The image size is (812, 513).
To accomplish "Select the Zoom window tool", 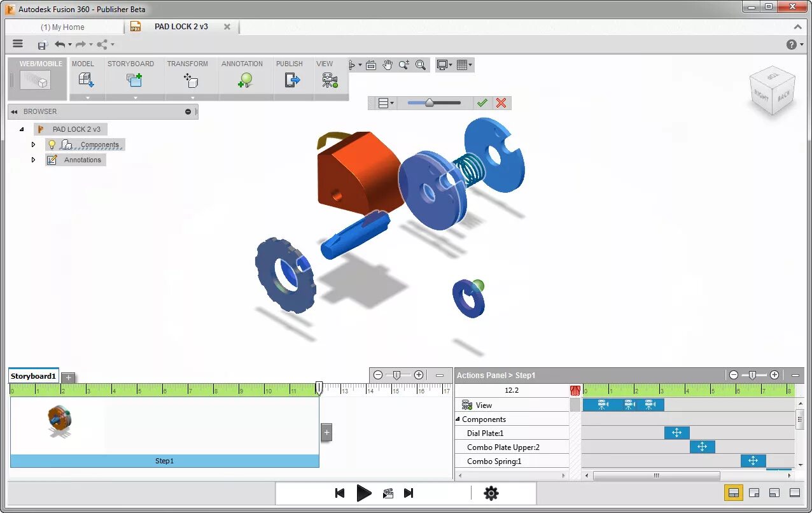I will pyautogui.click(x=404, y=65).
